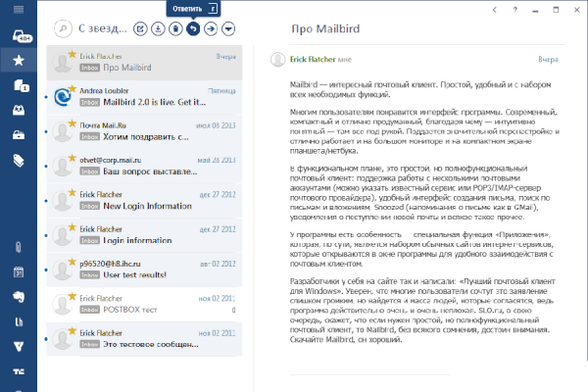Open the Ваш вопрос выставле... email
This screenshot has width=588, height=392.
coord(144,166)
